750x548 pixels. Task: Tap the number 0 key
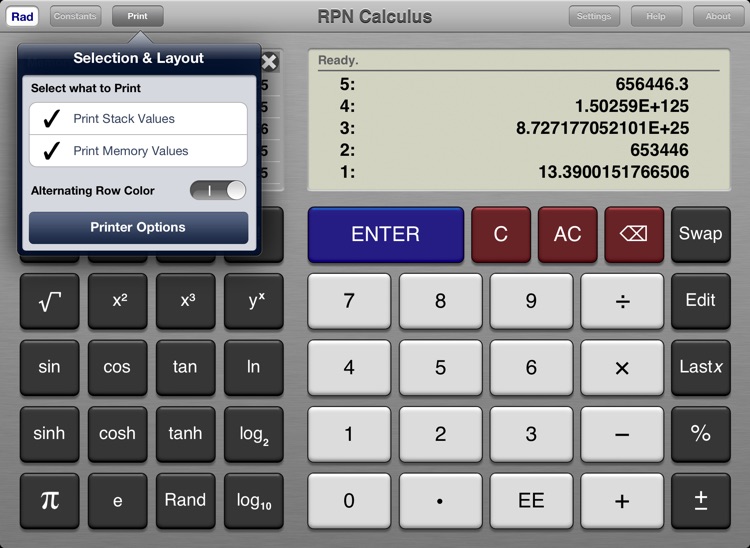(349, 500)
